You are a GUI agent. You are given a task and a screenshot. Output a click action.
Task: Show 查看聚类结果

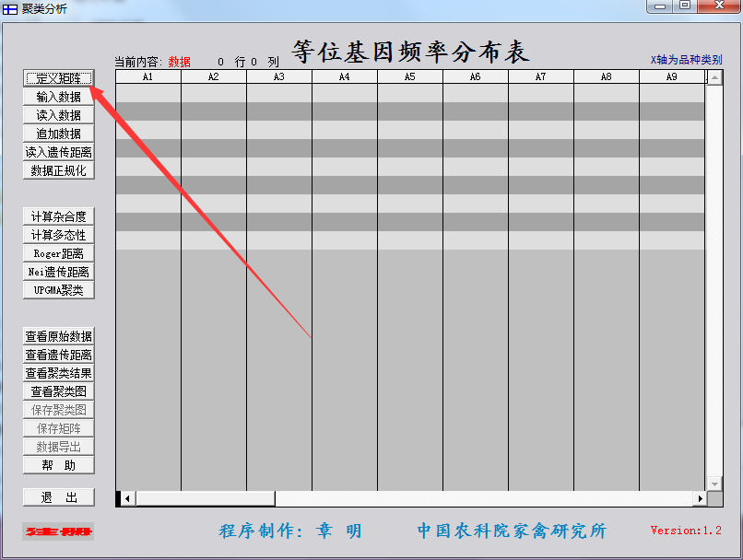(x=59, y=373)
